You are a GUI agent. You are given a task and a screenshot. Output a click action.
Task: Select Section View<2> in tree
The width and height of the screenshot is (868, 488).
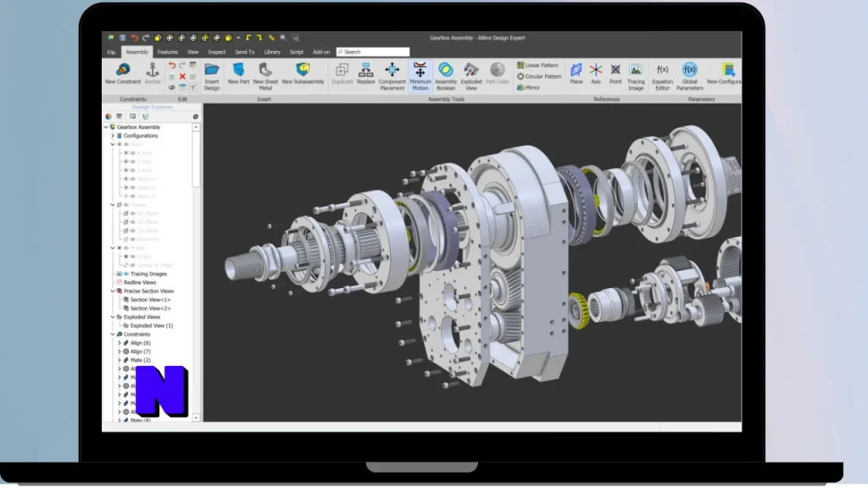click(x=150, y=308)
